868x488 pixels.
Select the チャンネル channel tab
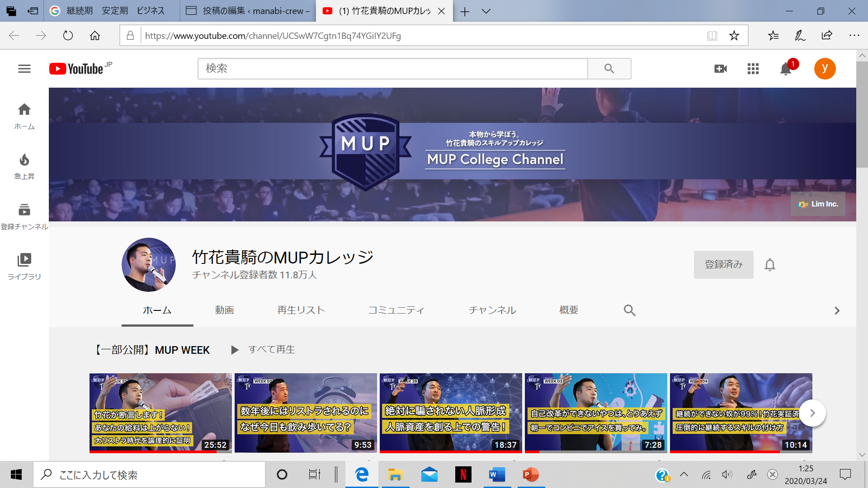pos(492,310)
